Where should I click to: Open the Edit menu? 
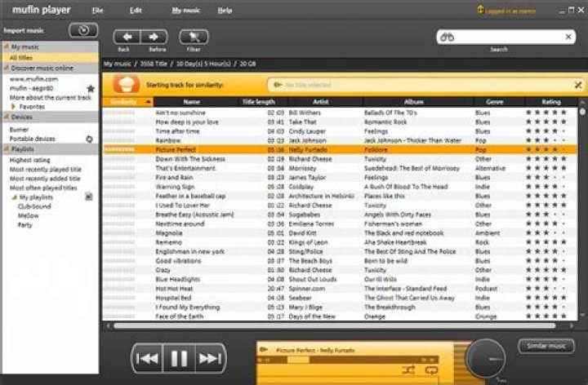tap(136, 11)
